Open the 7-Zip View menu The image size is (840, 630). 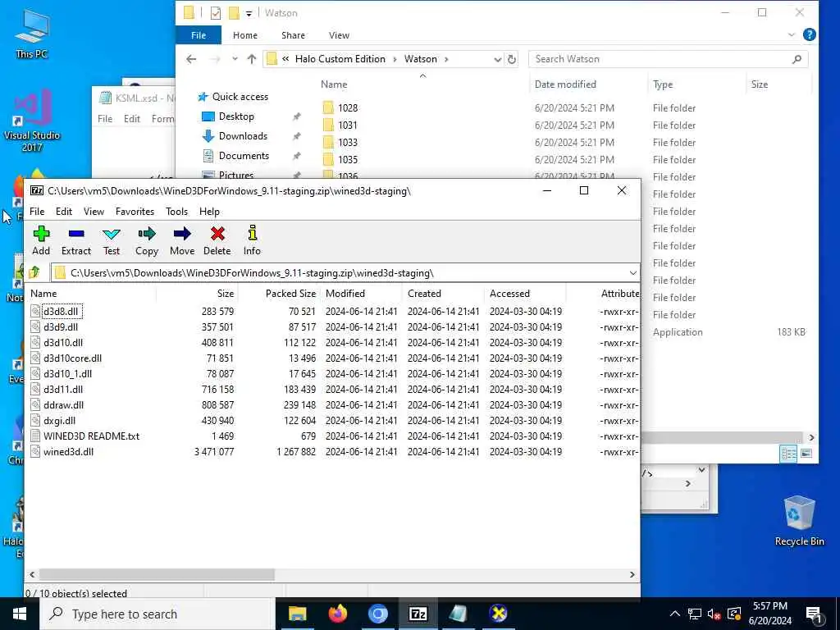coord(94,212)
